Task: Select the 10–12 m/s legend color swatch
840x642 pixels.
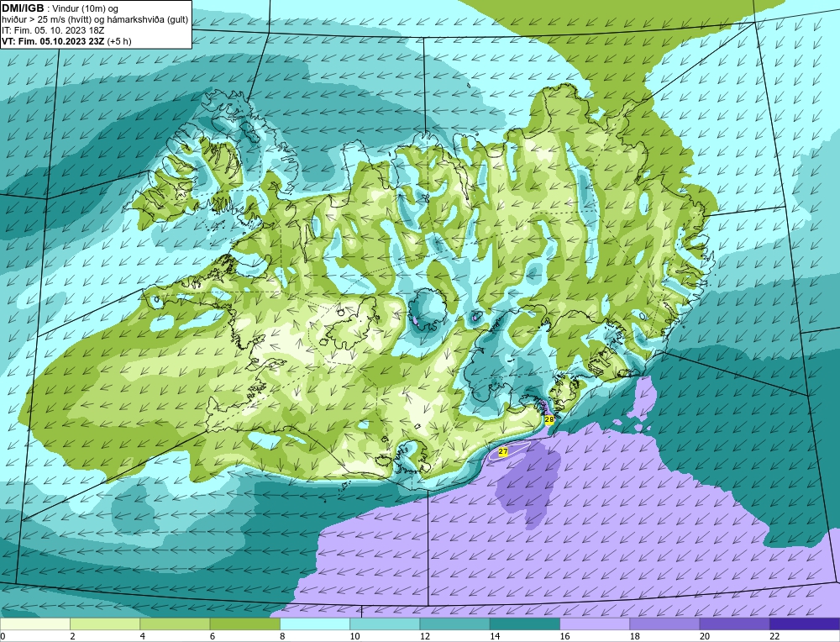Action: coord(385,624)
